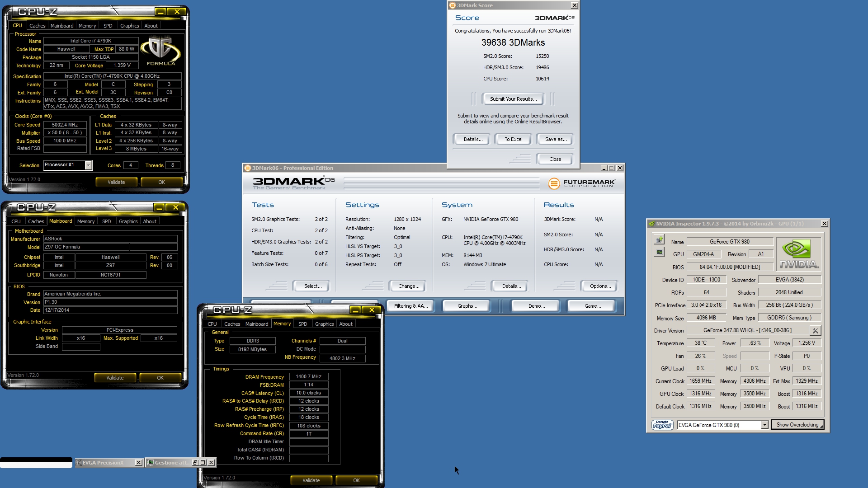868x488 pixels.
Task: Open Mainboard tab in top CPU-Z window
Action: coord(62,26)
